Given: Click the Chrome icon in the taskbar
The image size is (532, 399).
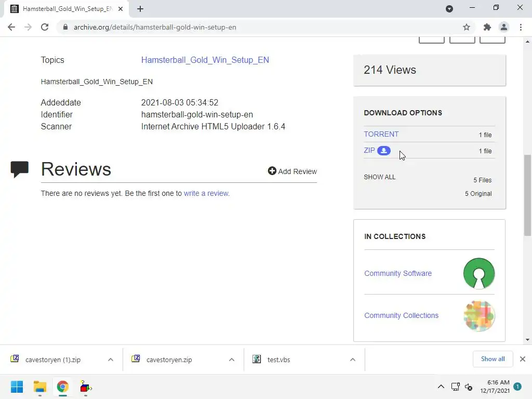Looking at the screenshot, I should click(x=62, y=387).
